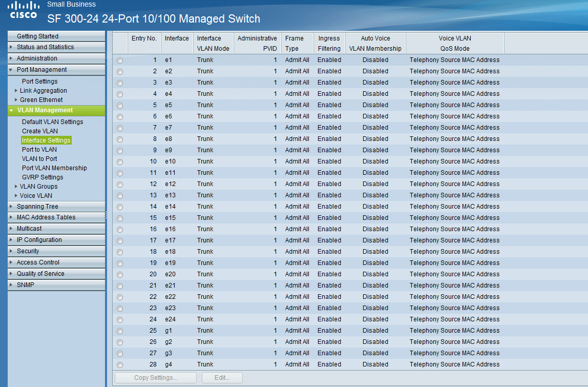This screenshot has width=588, height=387.
Task: Select radio button for interface e12
Action: coord(120,185)
